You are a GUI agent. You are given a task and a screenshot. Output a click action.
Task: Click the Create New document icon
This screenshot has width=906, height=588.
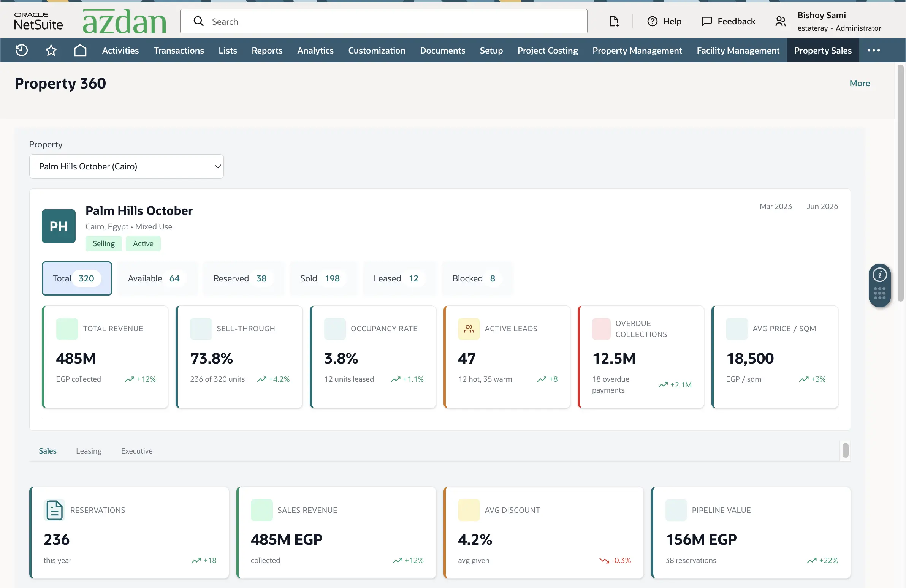[x=614, y=21]
